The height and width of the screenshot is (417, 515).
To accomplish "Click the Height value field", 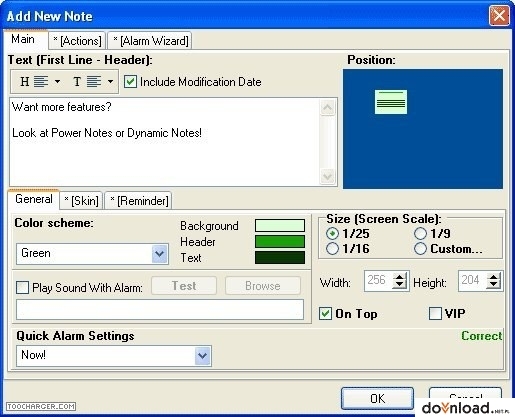I will (472, 280).
